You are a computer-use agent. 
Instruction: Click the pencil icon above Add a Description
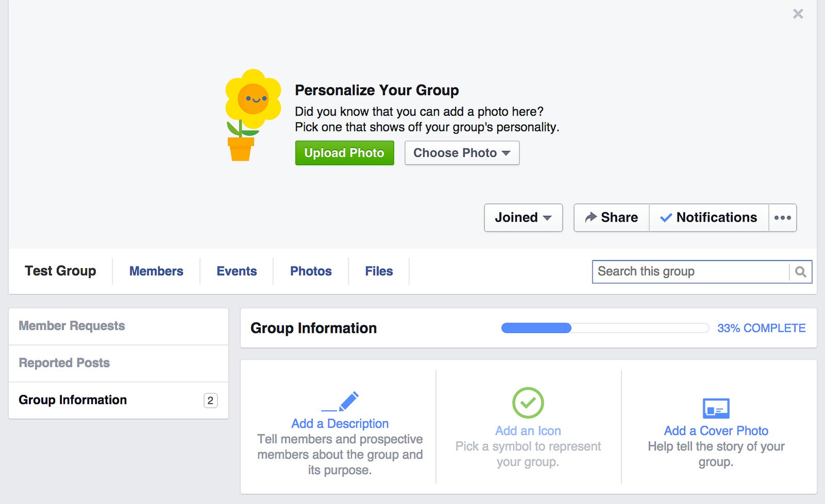(x=340, y=401)
